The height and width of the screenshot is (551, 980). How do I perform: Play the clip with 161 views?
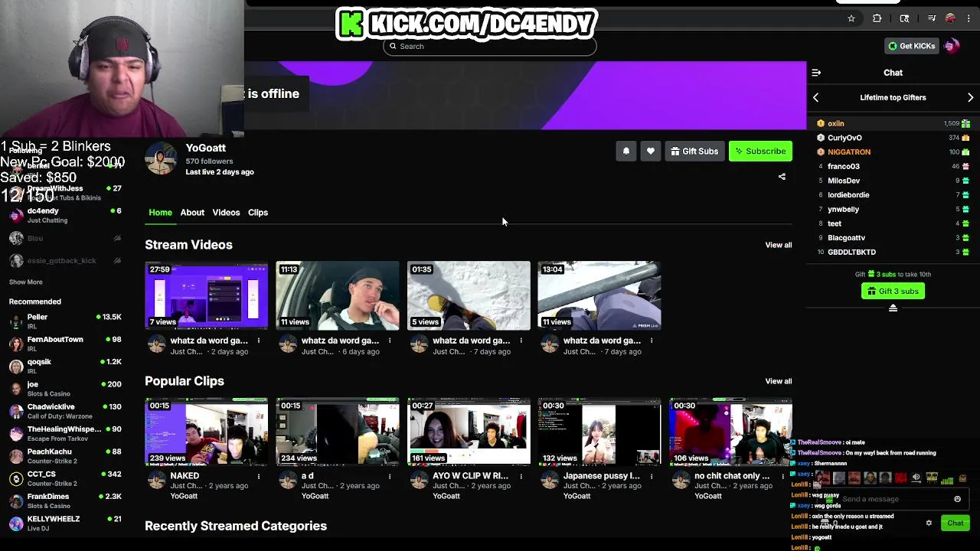(469, 432)
